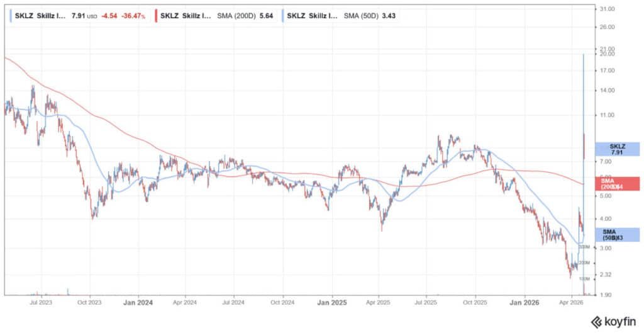
Task: Click the Jan 2024 date label
Action: pos(138,302)
